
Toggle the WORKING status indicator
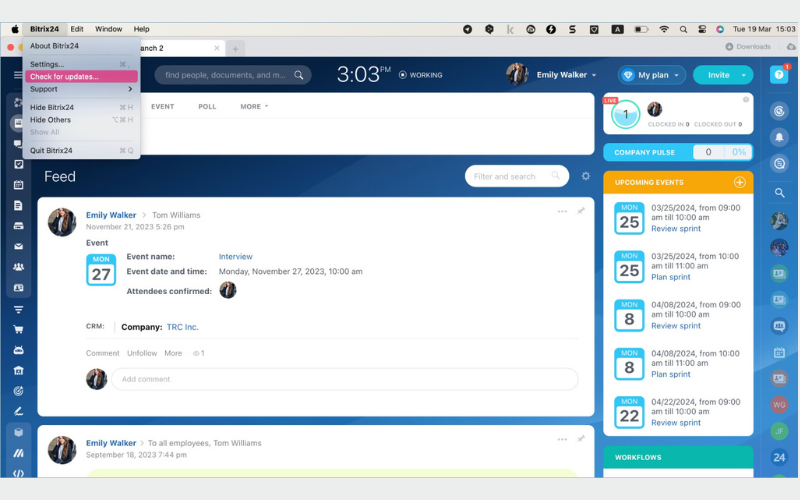[x=420, y=75]
